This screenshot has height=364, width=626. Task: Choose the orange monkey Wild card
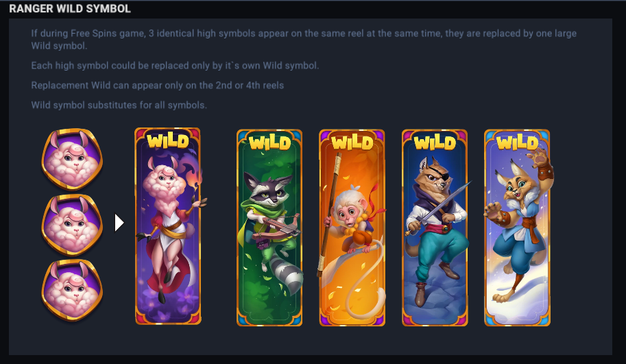click(352, 228)
